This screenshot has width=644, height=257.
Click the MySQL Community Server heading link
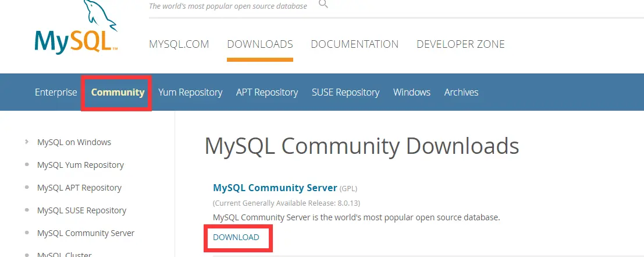pos(275,188)
